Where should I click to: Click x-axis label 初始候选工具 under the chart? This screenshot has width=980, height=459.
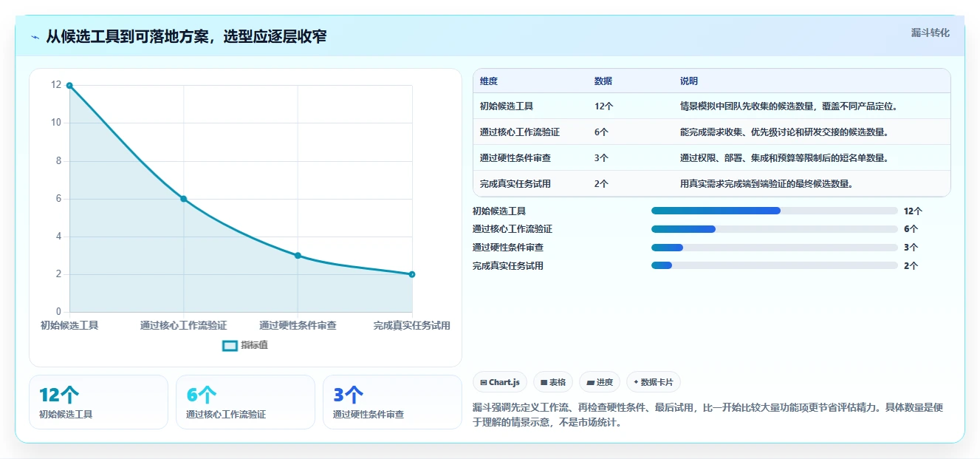click(69, 325)
